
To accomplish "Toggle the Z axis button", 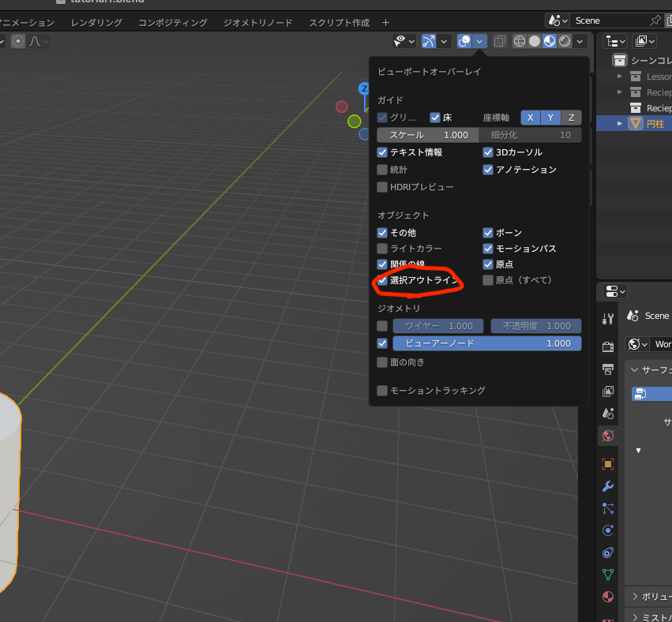I will click(x=571, y=118).
